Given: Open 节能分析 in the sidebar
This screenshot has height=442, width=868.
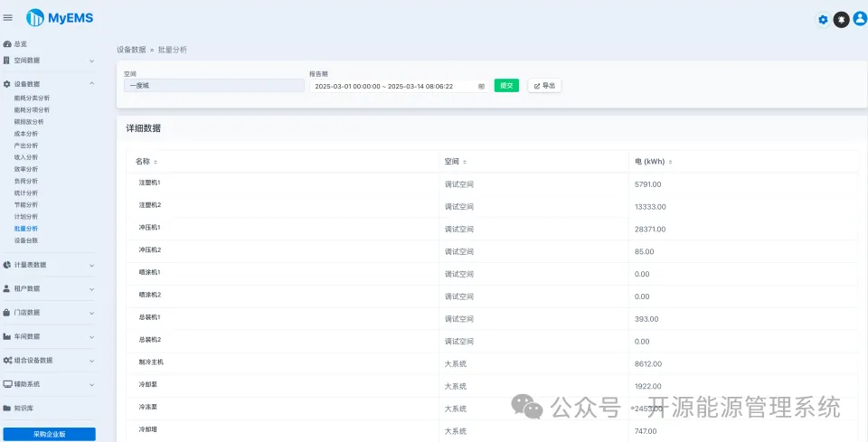Looking at the screenshot, I should (26, 204).
